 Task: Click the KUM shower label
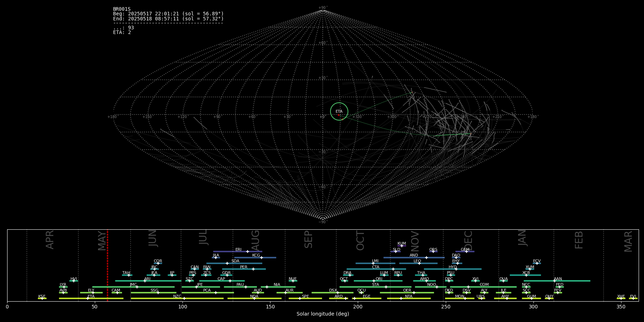click(402, 244)
